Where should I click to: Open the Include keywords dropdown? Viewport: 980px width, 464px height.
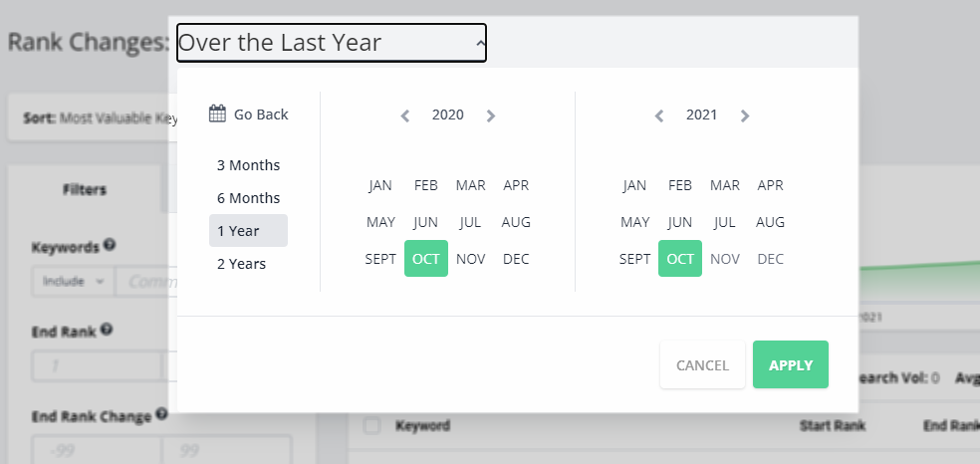click(x=73, y=282)
